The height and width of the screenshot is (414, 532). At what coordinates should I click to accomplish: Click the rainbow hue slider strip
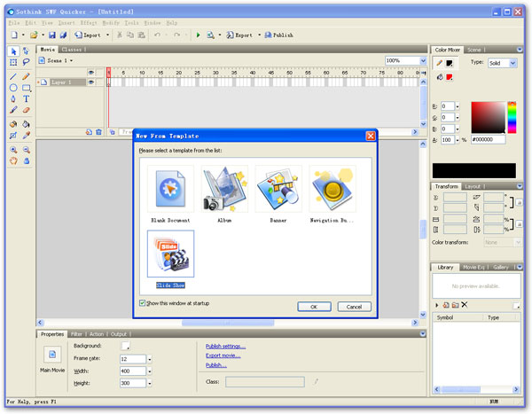512,117
